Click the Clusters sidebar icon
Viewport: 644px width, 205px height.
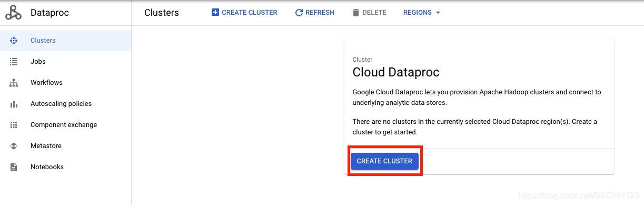click(14, 41)
